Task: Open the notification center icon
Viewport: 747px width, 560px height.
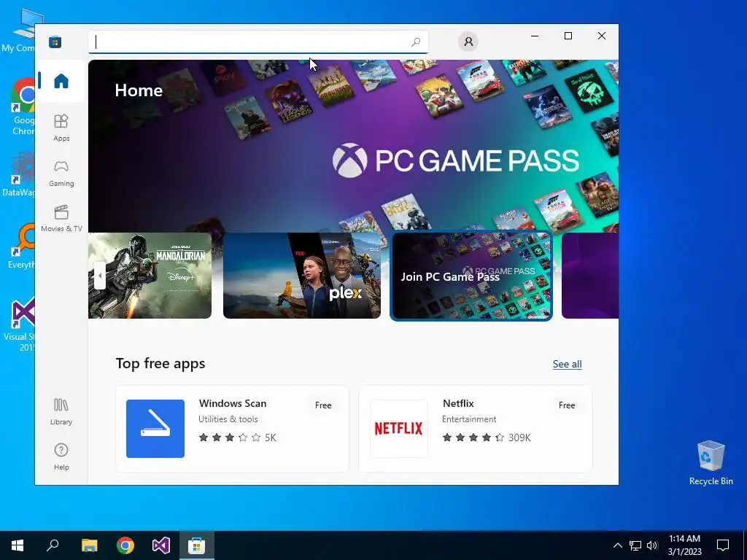Action: click(x=723, y=545)
